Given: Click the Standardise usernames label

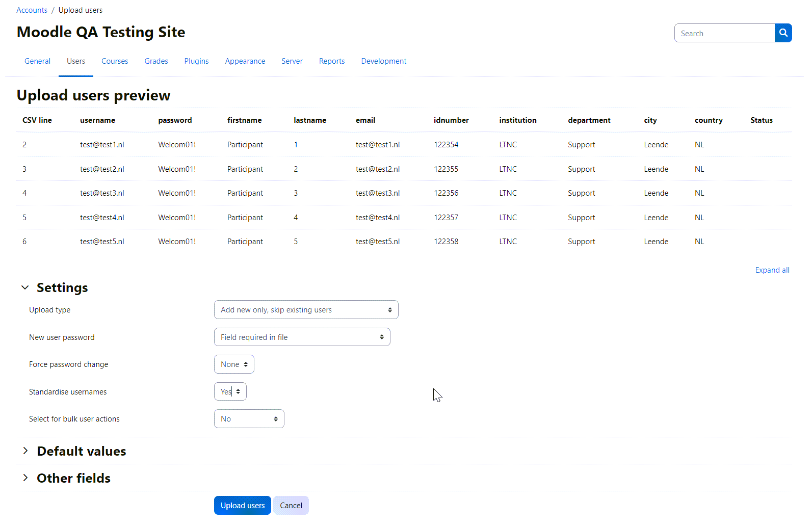Looking at the screenshot, I should (x=68, y=392).
